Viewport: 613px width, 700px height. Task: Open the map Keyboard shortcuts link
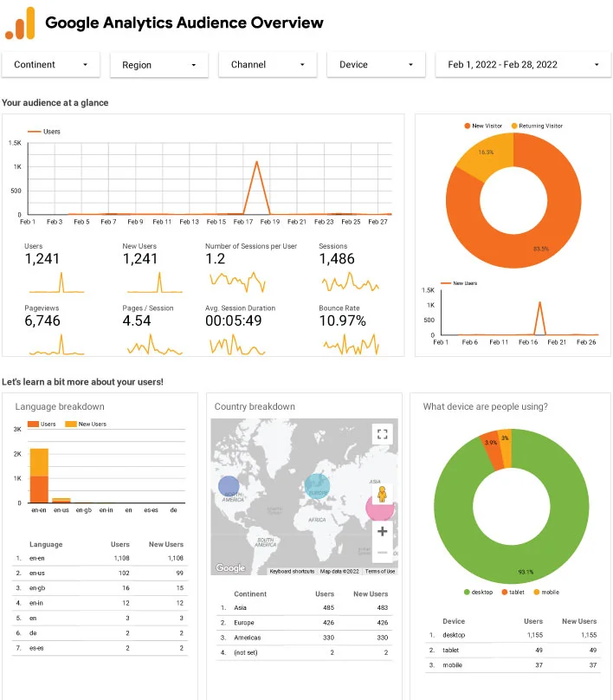click(x=291, y=571)
